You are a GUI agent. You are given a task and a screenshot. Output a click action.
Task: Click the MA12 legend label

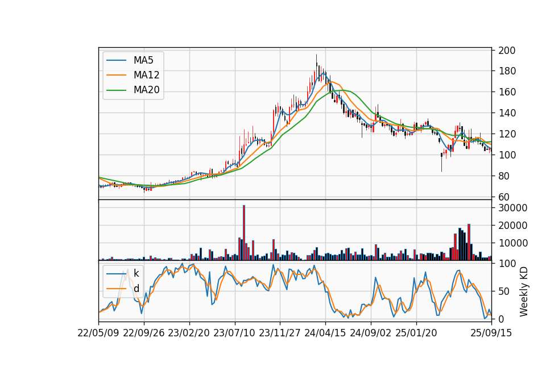tap(146, 75)
